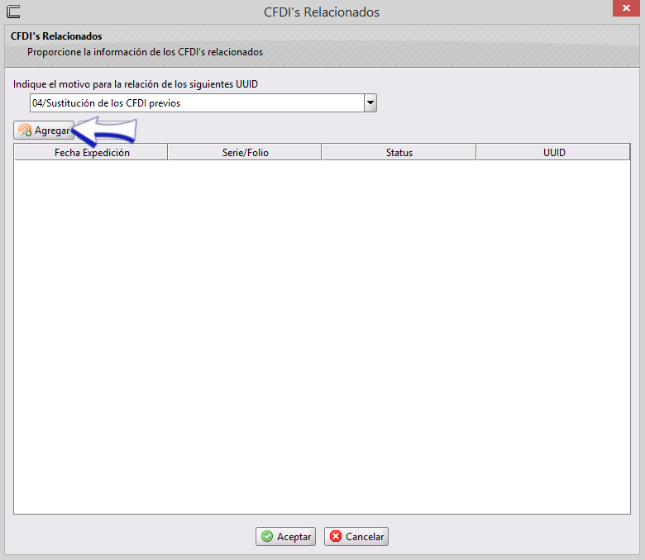Open the relation motive dropdown arrow
This screenshot has height=560, width=645.
tap(370, 103)
